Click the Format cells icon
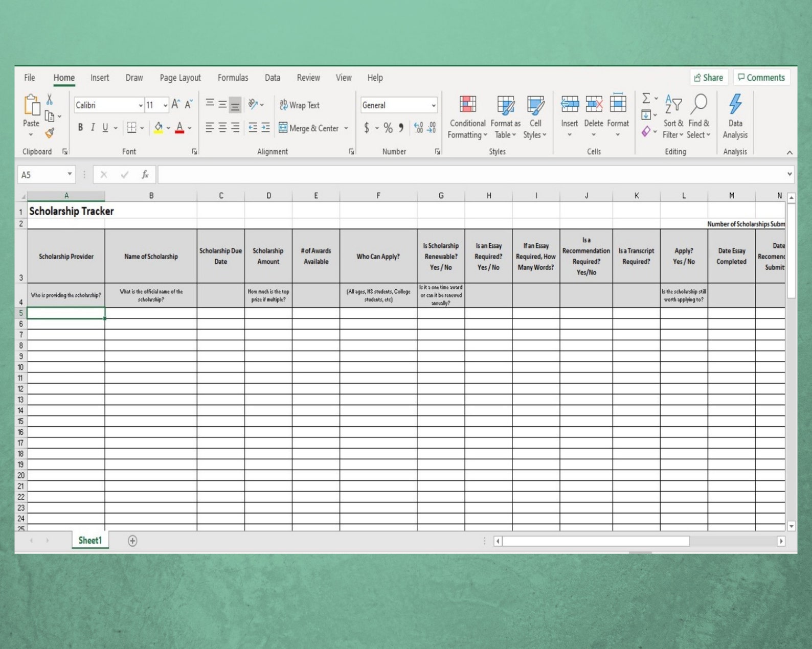 click(618, 104)
